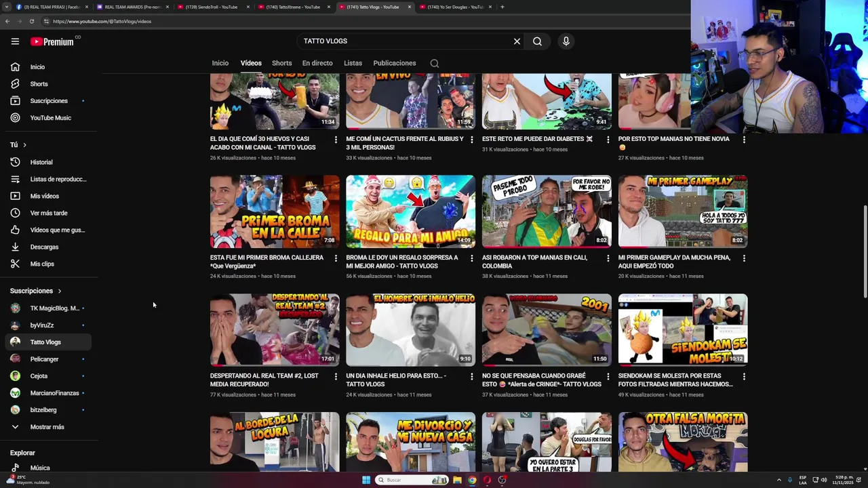The image size is (868, 488).
Task: Open Cejota subscription channel
Action: click(x=47, y=376)
